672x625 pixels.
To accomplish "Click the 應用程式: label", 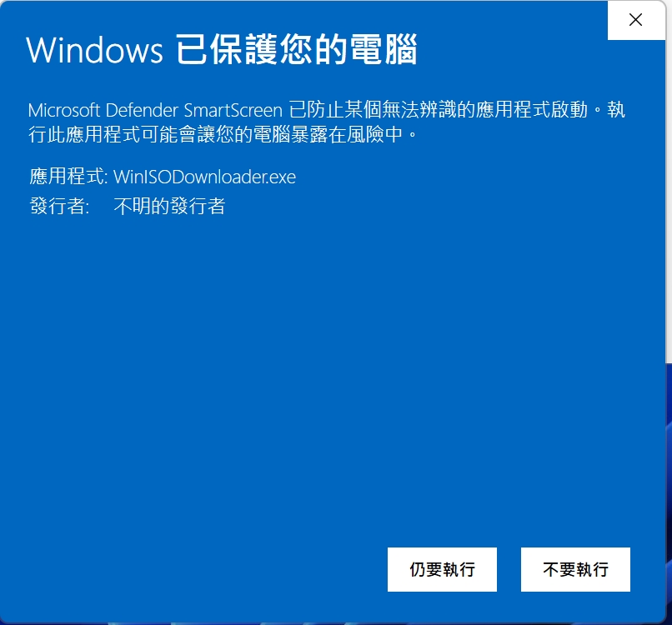I will [68, 177].
